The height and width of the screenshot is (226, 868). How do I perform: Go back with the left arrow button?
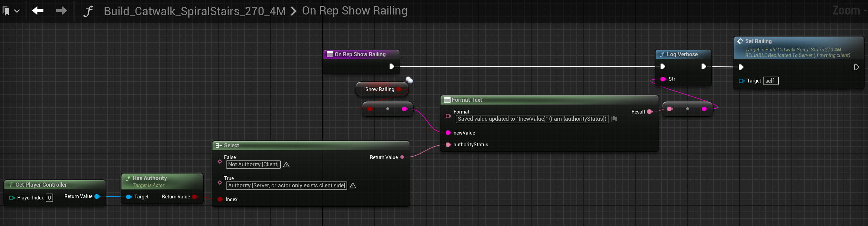(38, 11)
